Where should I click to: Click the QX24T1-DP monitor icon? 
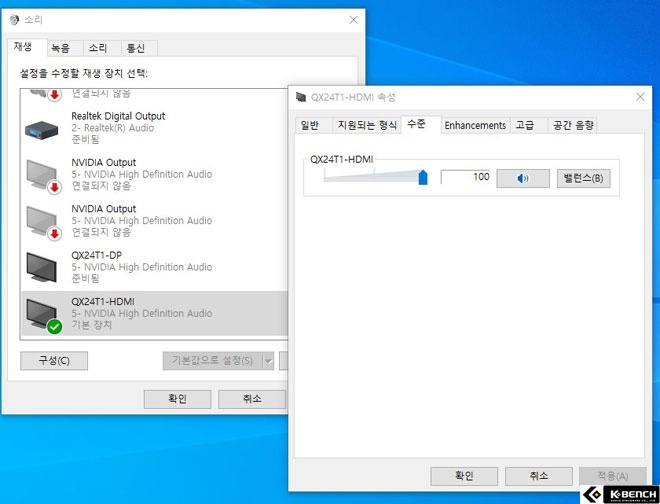coord(41,267)
